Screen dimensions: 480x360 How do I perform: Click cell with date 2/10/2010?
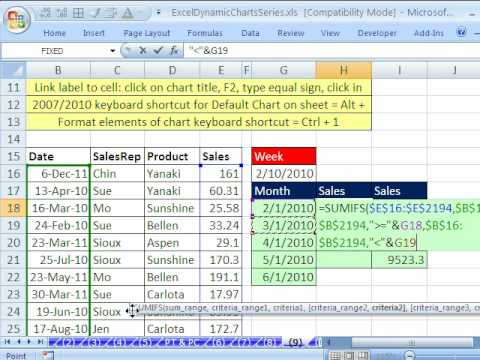pos(284,174)
